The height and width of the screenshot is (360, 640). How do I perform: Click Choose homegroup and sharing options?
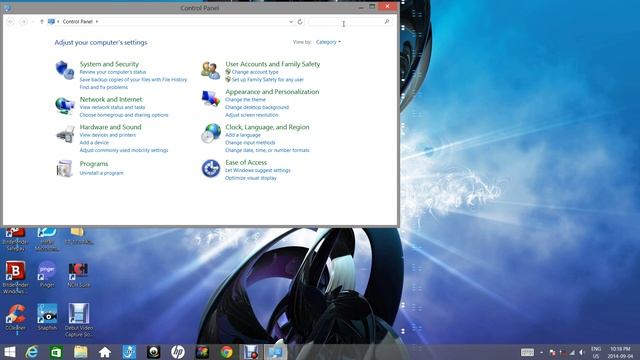click(x=124, y=115)
